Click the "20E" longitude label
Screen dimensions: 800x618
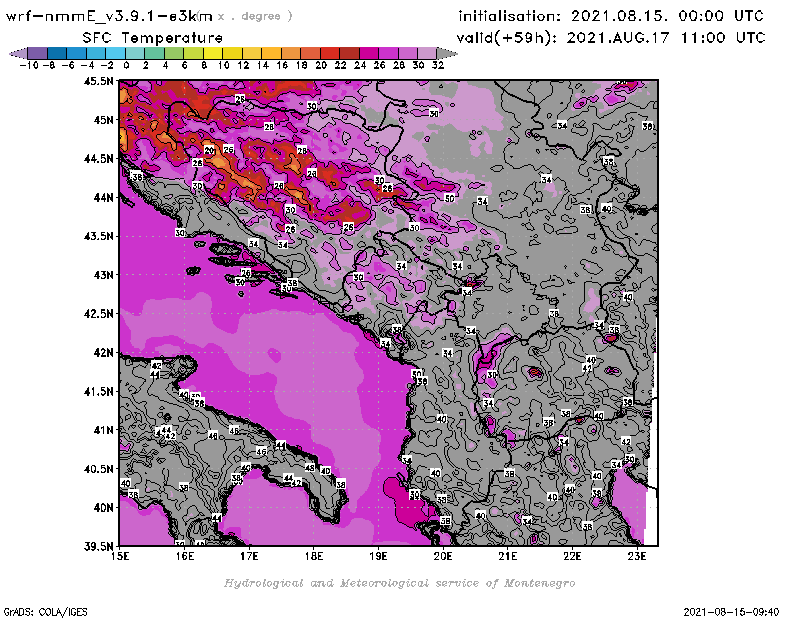point(443,556)
